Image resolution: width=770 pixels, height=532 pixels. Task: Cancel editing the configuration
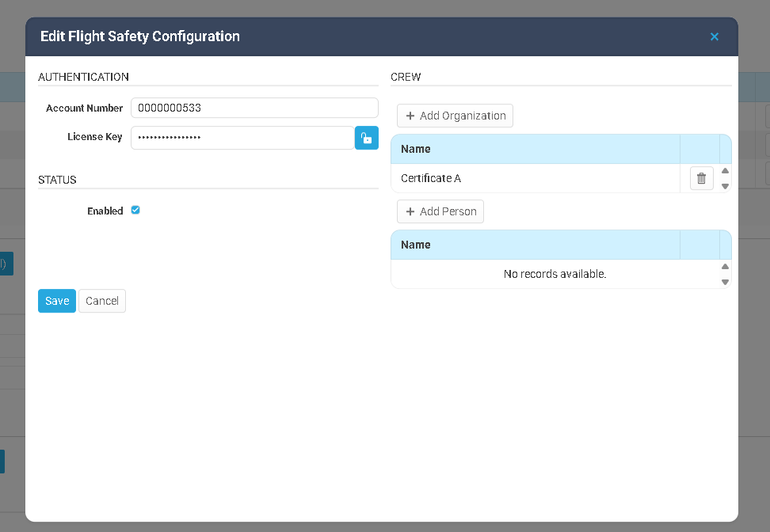pyautogui.click(x=102, y=301)
